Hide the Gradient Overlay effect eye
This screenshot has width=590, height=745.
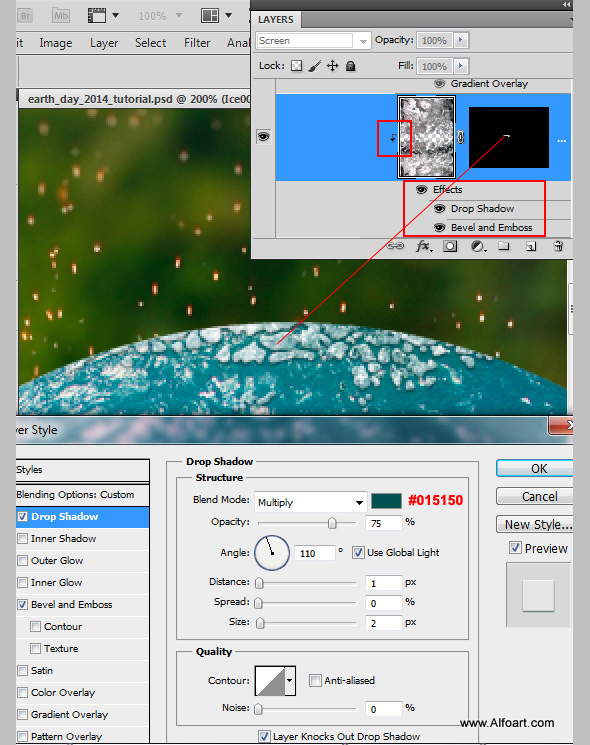439,84
